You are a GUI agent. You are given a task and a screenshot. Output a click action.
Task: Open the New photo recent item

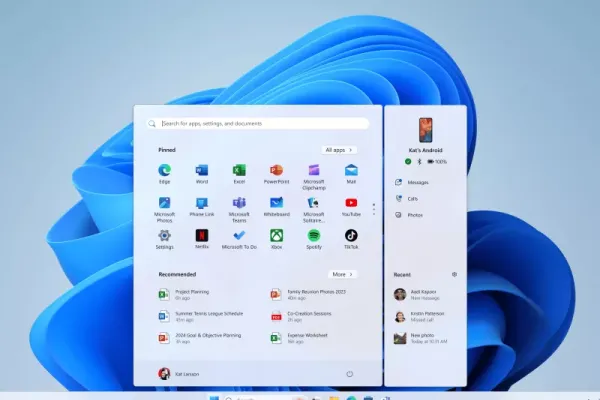point(420,338)
